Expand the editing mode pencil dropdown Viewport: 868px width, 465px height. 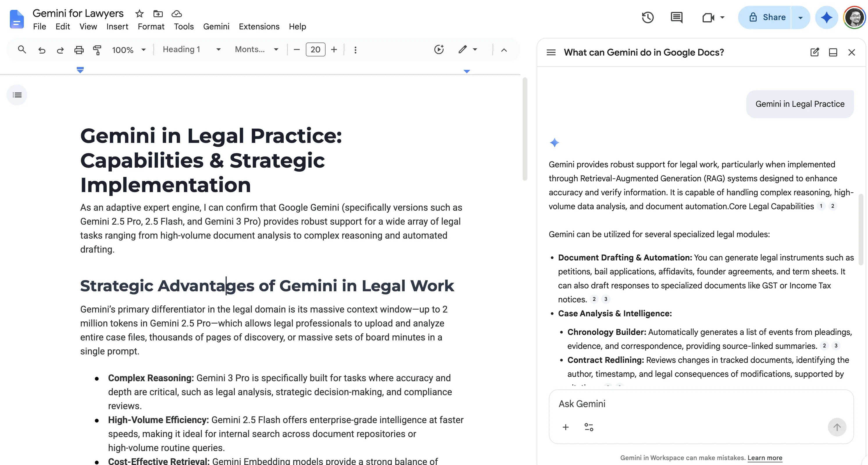coord(475,49)
